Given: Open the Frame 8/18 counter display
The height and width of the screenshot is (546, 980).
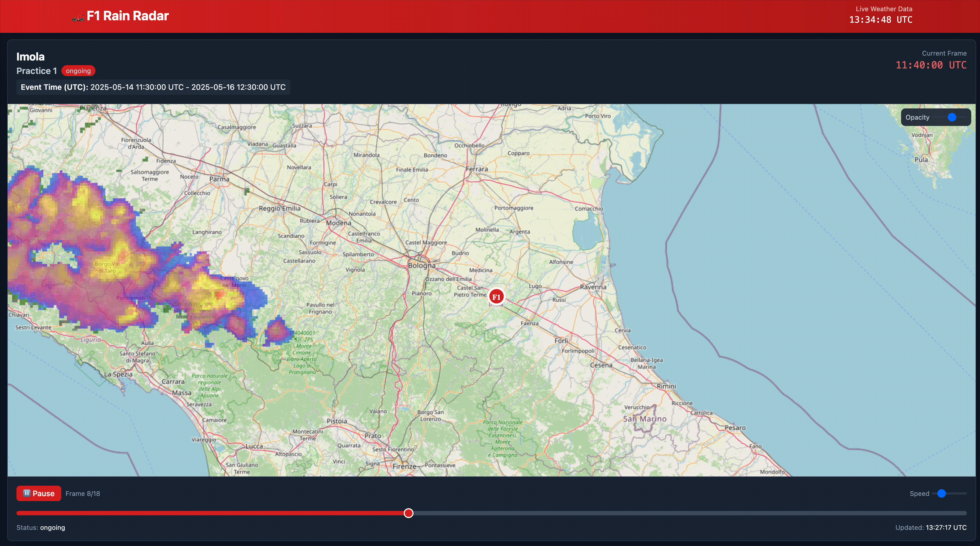Looking at the screenshot, I should pos(82,493).
